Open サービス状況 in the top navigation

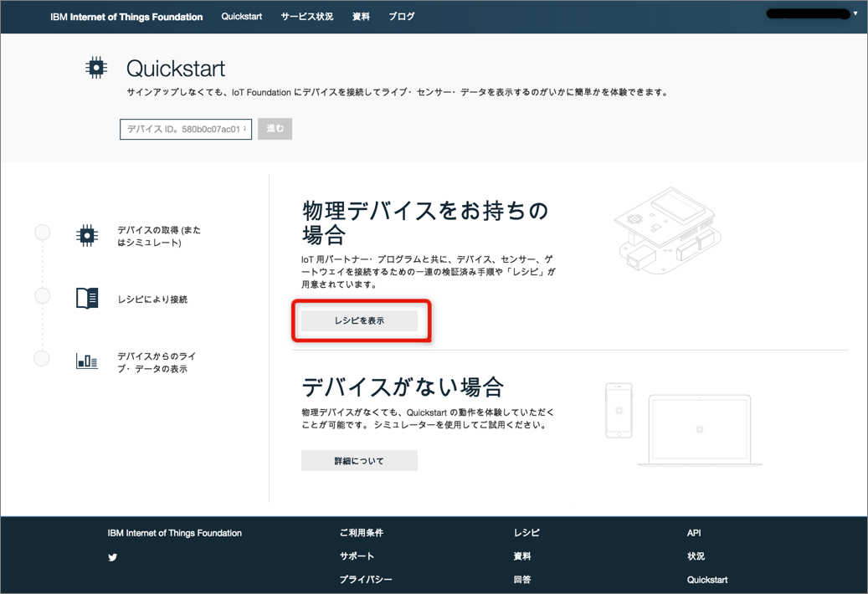click(x=306, y=17)
